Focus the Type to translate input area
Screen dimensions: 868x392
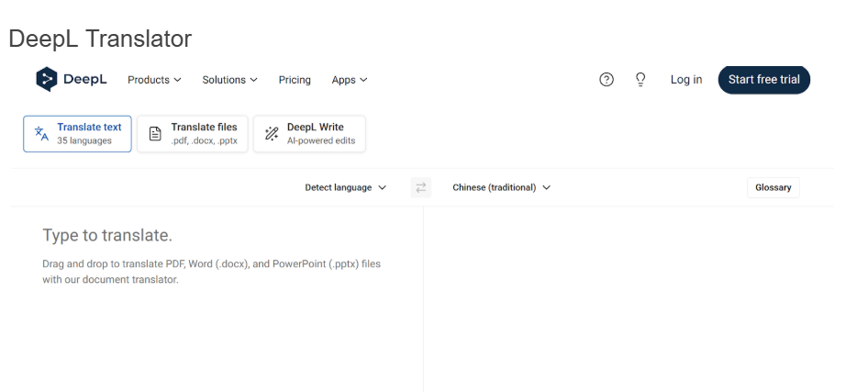pos(217,299)
